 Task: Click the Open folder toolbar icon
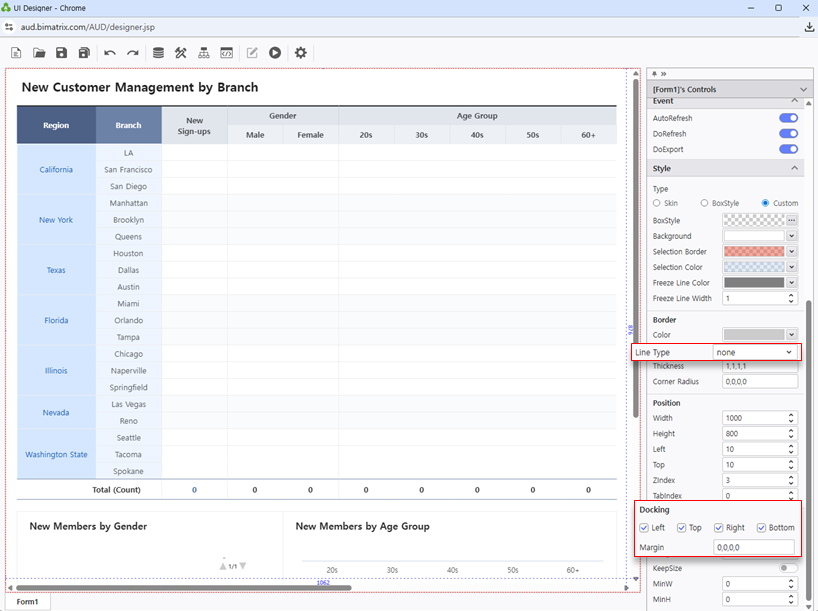[x=39, y=53]
